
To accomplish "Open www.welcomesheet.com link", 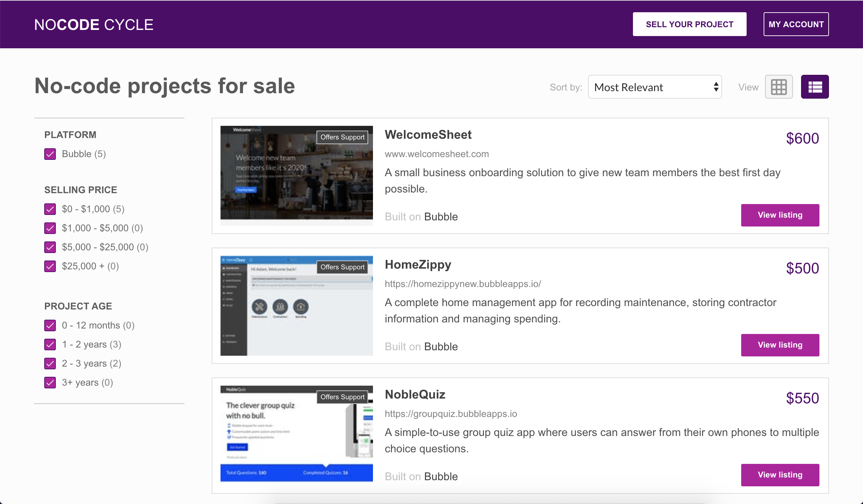I will (x=437, y=154).
